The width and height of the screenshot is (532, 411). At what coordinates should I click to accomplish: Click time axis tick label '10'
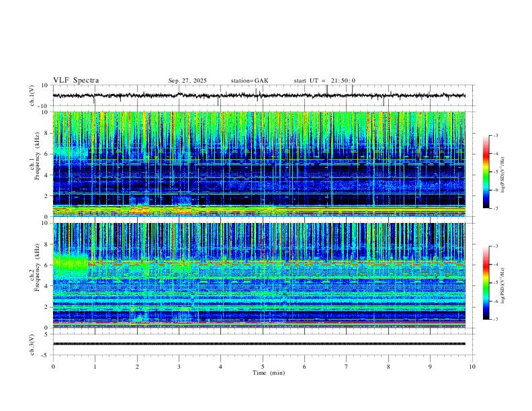coord(472,367)
